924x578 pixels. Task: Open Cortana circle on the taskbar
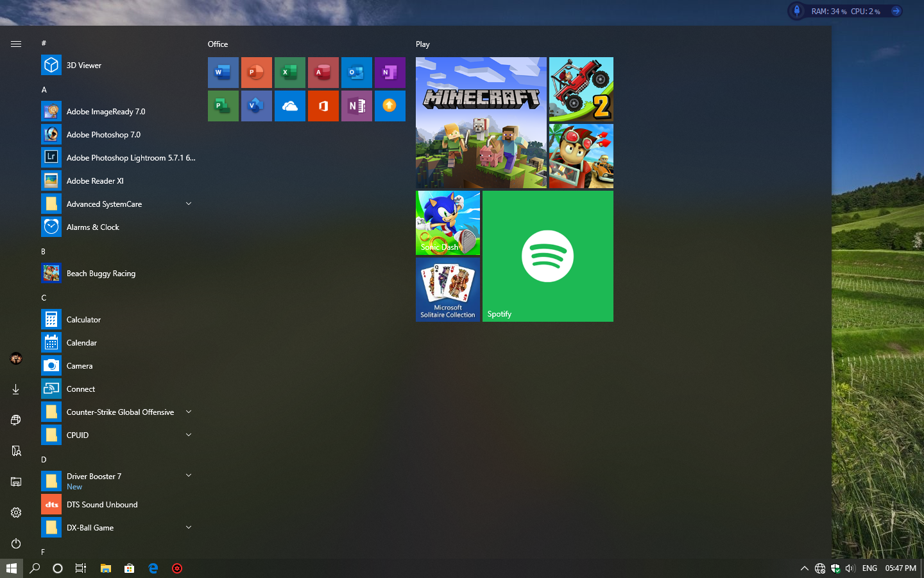pyautogui.click(x=58, y=568)
